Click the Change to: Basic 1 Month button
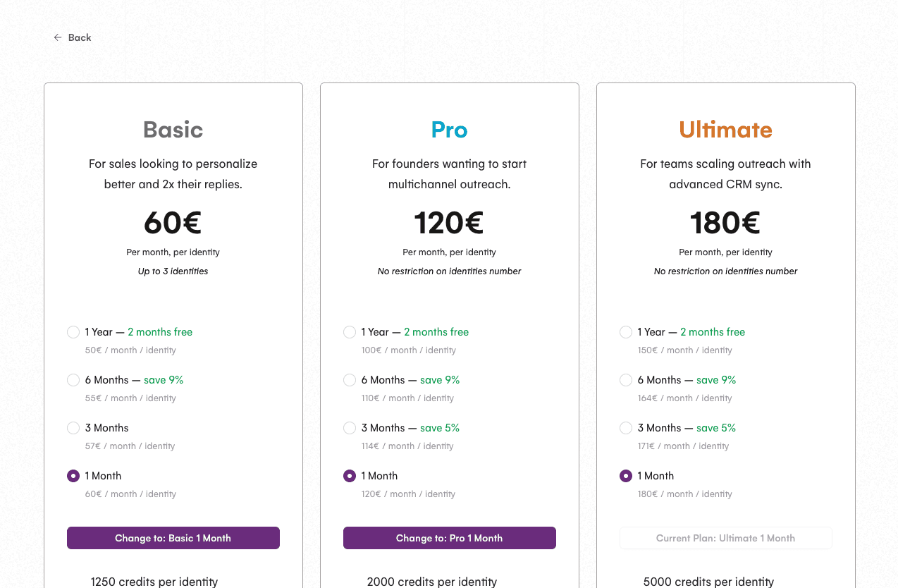Screen dimensions: 898x588 173,537
